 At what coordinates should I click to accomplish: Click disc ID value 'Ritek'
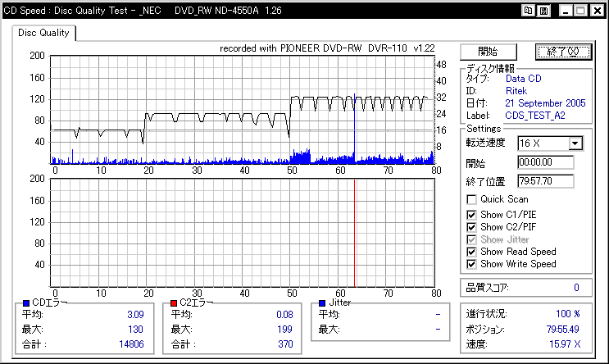point(516,91)
